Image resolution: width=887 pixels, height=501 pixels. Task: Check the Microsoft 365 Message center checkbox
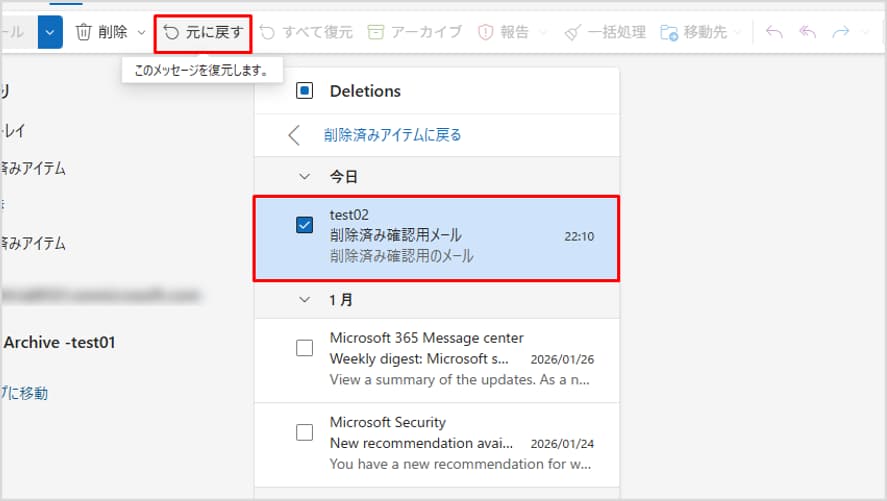(x=305, y=348)
